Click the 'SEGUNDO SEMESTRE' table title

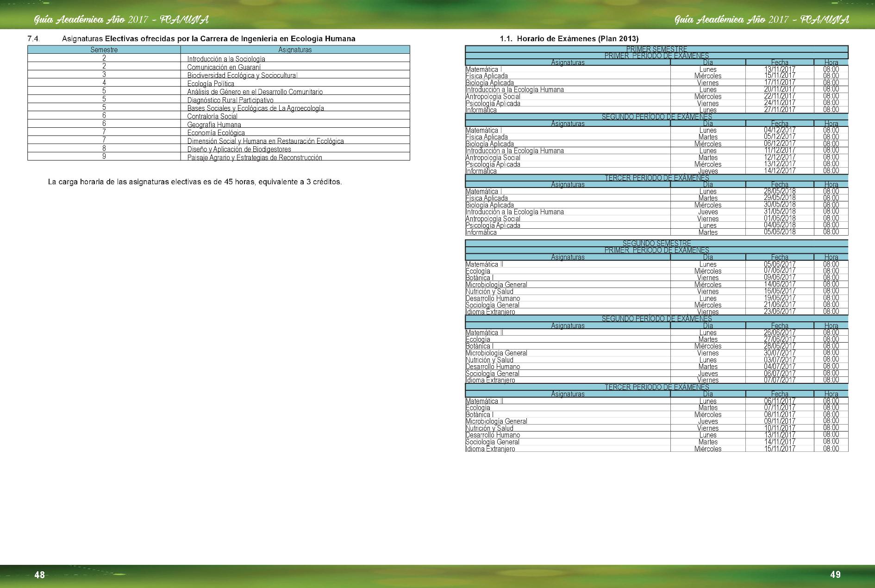point(656,243)
